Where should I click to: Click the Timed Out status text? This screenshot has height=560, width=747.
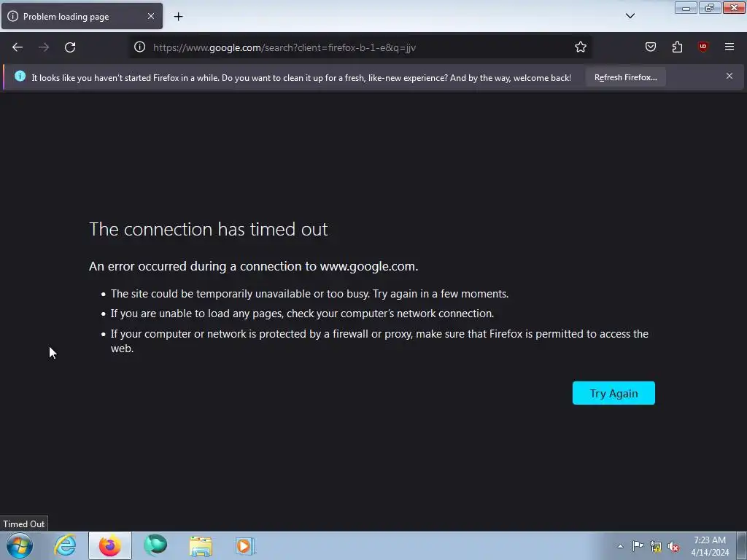24,524
